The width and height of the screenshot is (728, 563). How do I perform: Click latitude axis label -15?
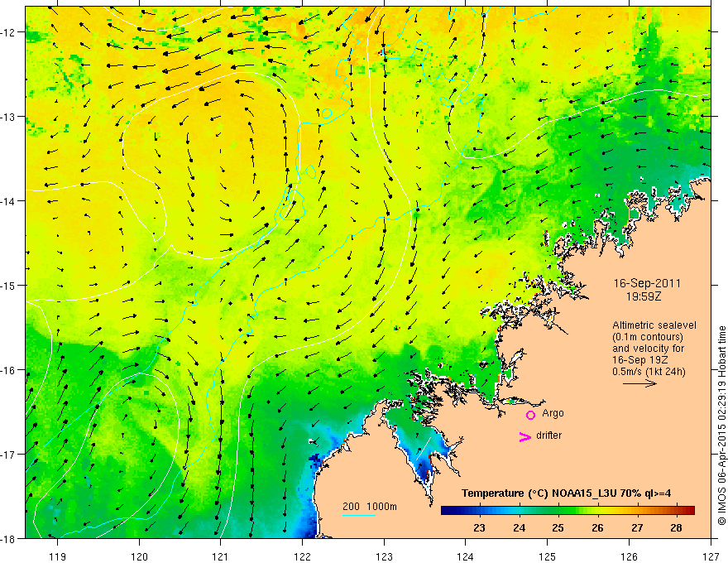click(9, 285)
